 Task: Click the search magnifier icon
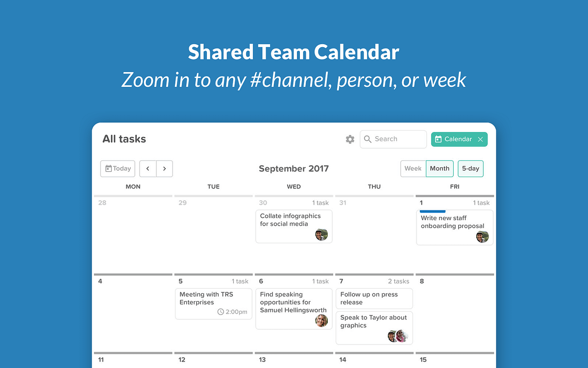[367, 139]
